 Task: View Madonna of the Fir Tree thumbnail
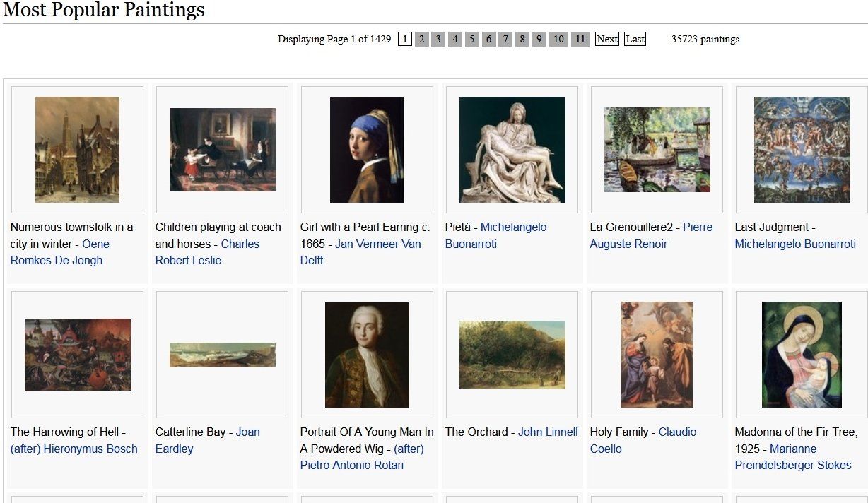(x=802, y=355)
